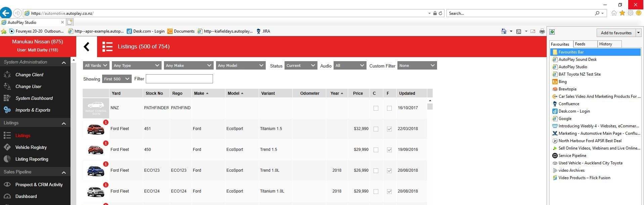
Task: Toggle F checkbox for stock 451 EcoSport
Action: [389, 129]
